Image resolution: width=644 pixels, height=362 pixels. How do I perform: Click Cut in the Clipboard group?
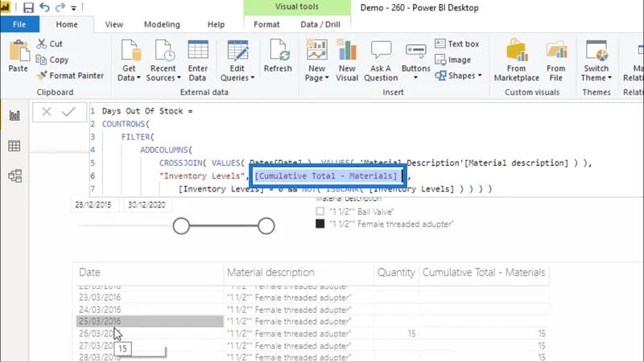[x=50, y=43]
